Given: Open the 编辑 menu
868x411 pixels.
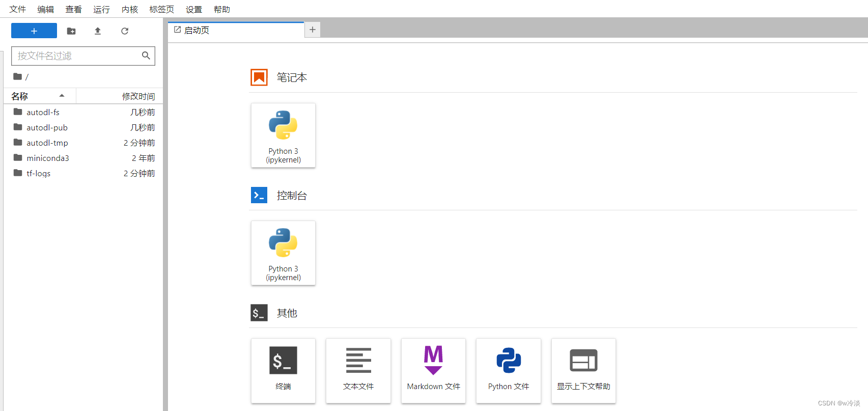Looking at the screenshot, I should (46, 9).
